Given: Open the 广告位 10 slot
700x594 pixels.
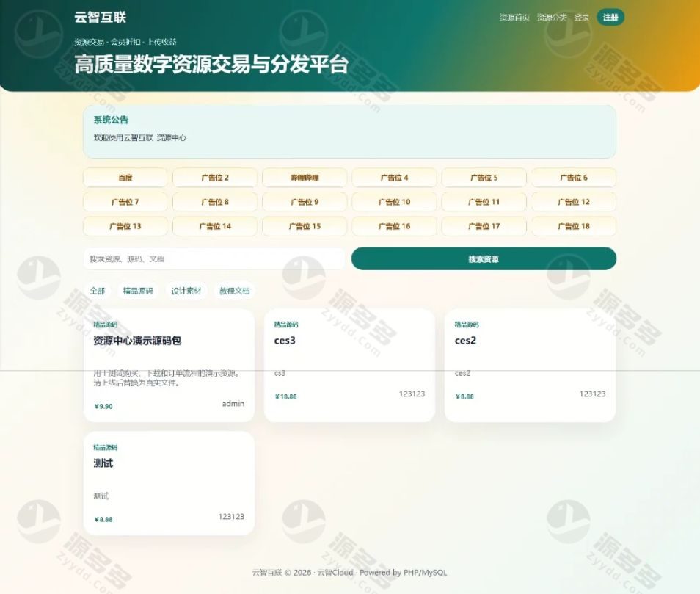Looking at the screenshot, I should click(x=394, y=202).
